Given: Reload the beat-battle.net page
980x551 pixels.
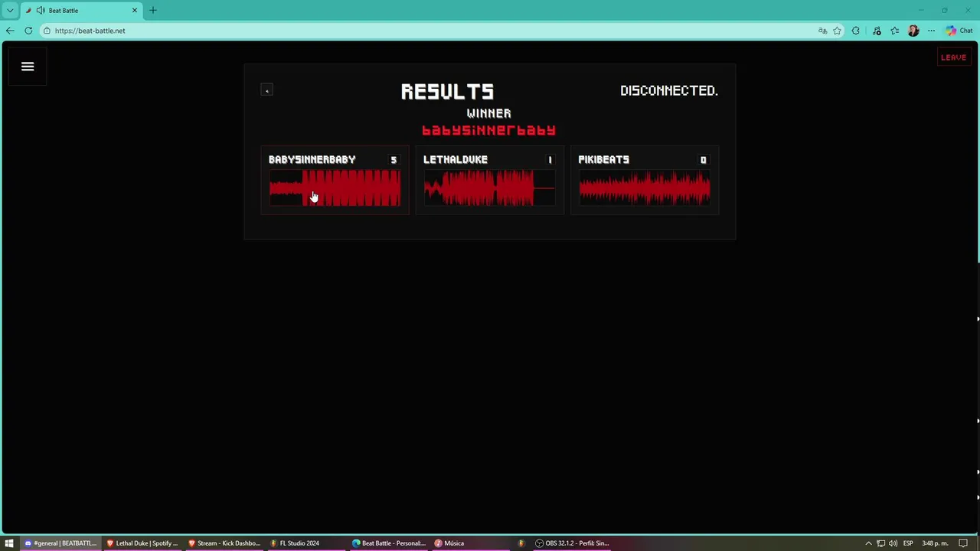Looking at the screenshot, I should 28,31.
